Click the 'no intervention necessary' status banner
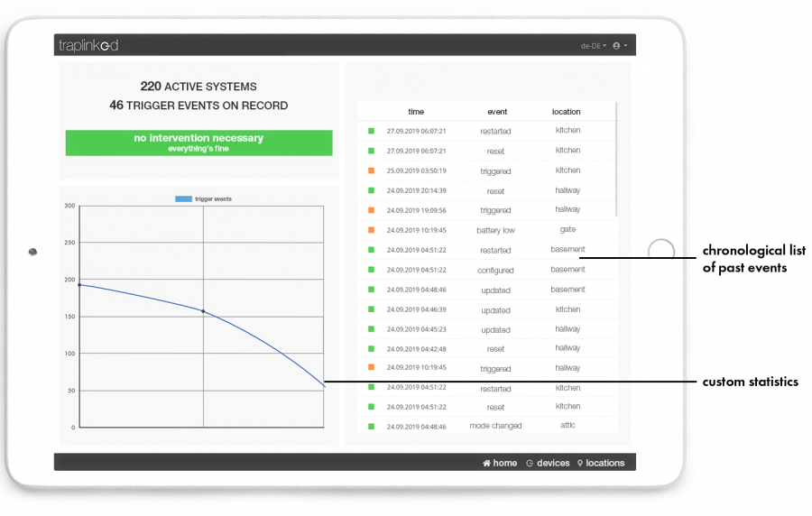Image resolution: width=812 pixels, height=516 pixels. click(198, 143)
